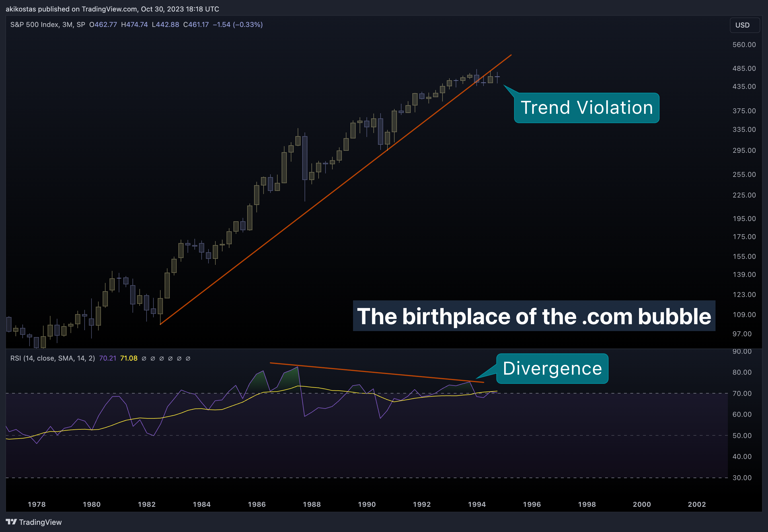This screenshot has width=768, height=532.
Task: Select the close value C461.17
Action: click(x=196, y=25)
